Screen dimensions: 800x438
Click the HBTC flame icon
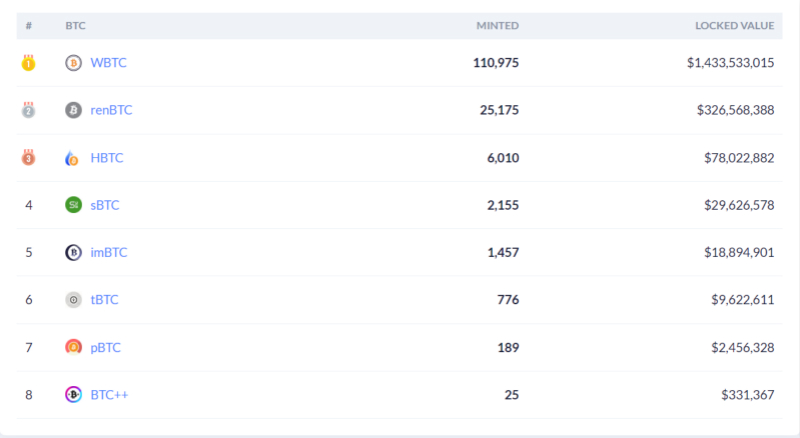[72, 158]
